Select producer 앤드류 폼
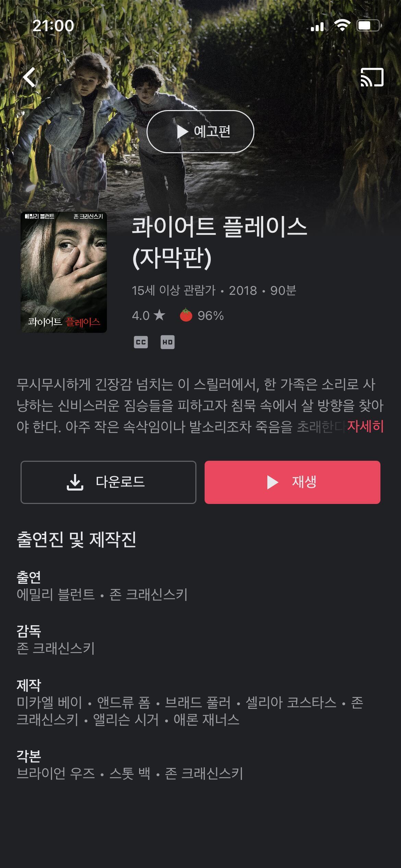The height and width of the screenshot is (868, 401). (124, 702)
